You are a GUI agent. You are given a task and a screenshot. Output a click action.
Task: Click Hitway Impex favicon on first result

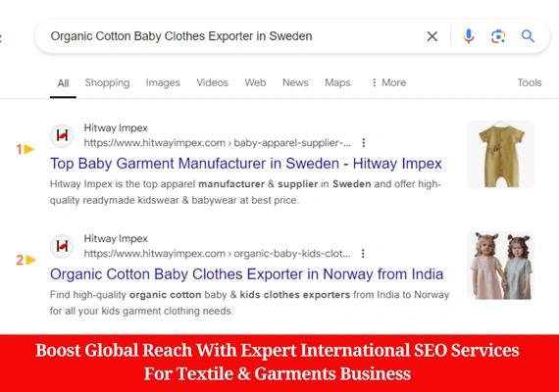(x=62, y=135)
